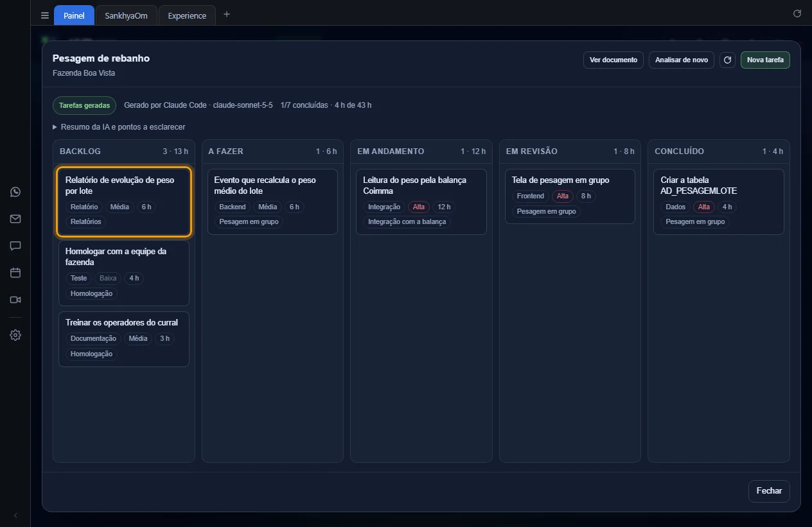Image resolution: width=812 pixels, height=527 pixels.
Task: Open the Leitura do peso pela balança card
Action: tap(421, 202)
